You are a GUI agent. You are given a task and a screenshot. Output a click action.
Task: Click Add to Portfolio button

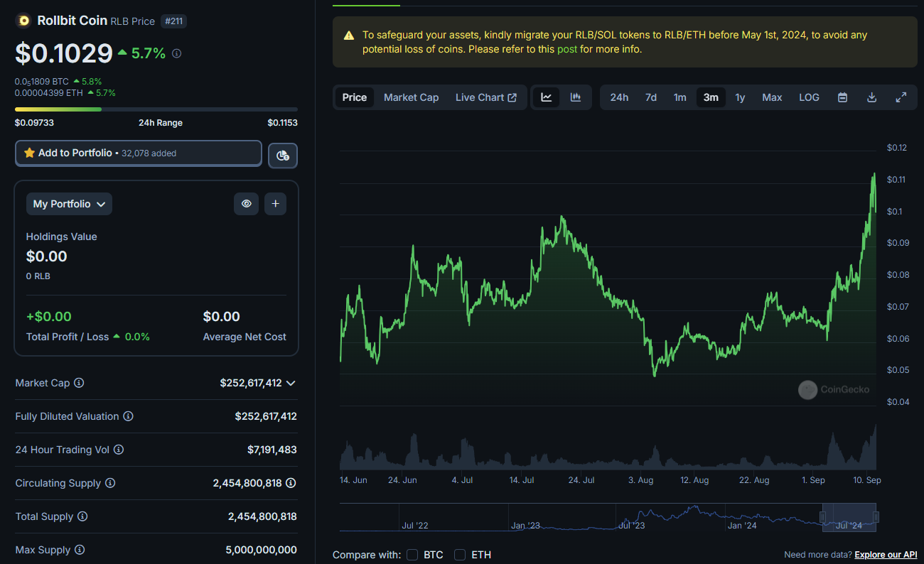(x=139, y=153)
